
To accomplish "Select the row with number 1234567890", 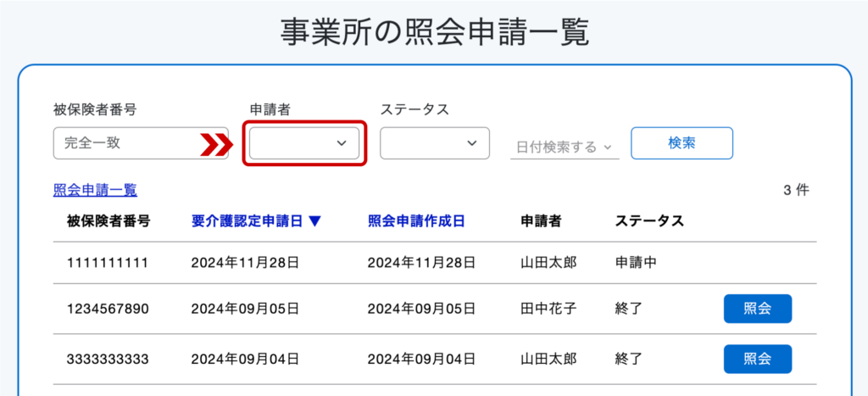I will [435, 309].
